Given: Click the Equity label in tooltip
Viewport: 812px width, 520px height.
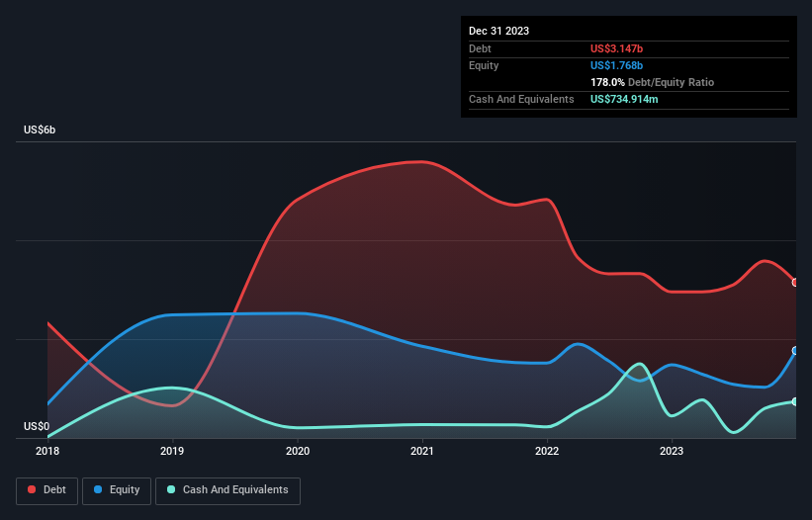Looking at the screenshot, I should coord(484,65).
